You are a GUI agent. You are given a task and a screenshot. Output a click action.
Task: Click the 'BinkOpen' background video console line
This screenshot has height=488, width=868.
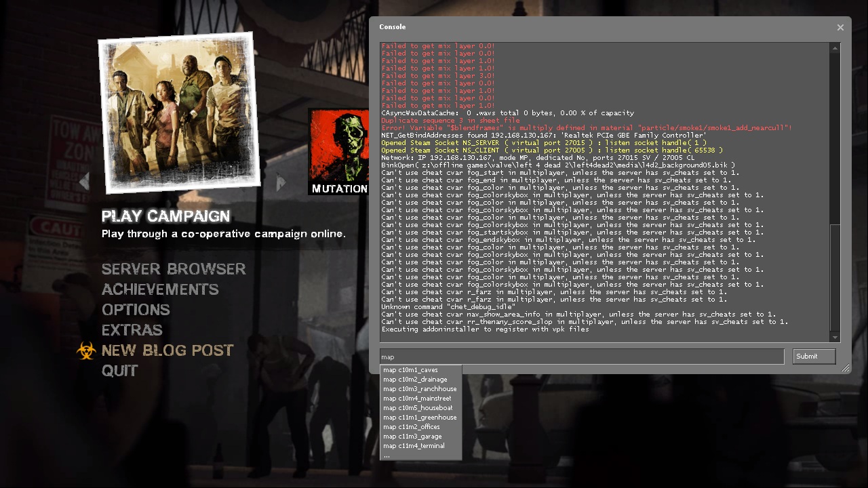click(x=558, y=165)
